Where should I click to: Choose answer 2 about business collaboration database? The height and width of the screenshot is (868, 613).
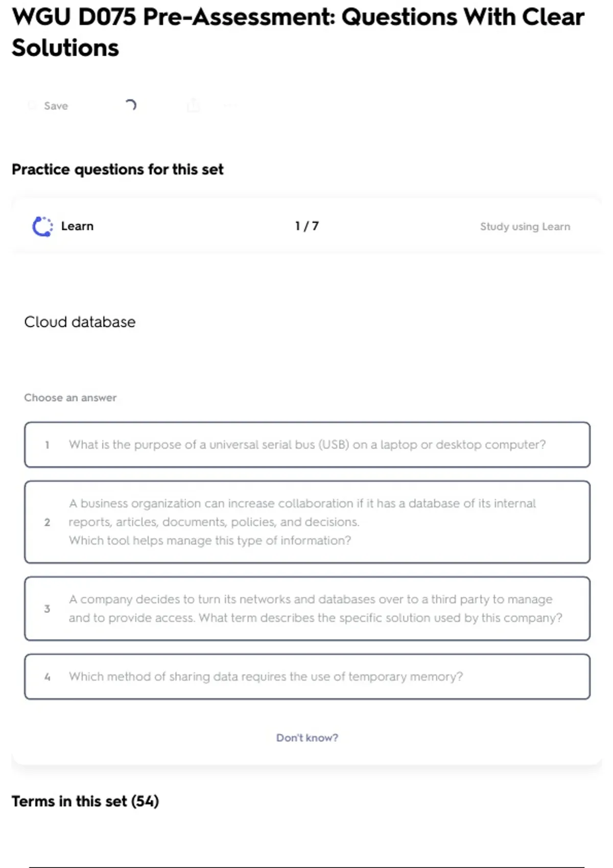[x=307, y=522]
